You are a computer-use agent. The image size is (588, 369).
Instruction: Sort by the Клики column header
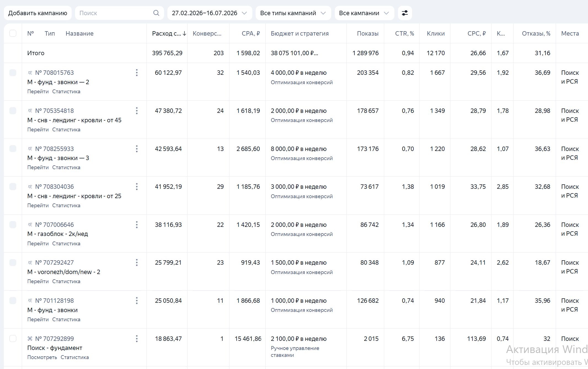coord(436,33)
